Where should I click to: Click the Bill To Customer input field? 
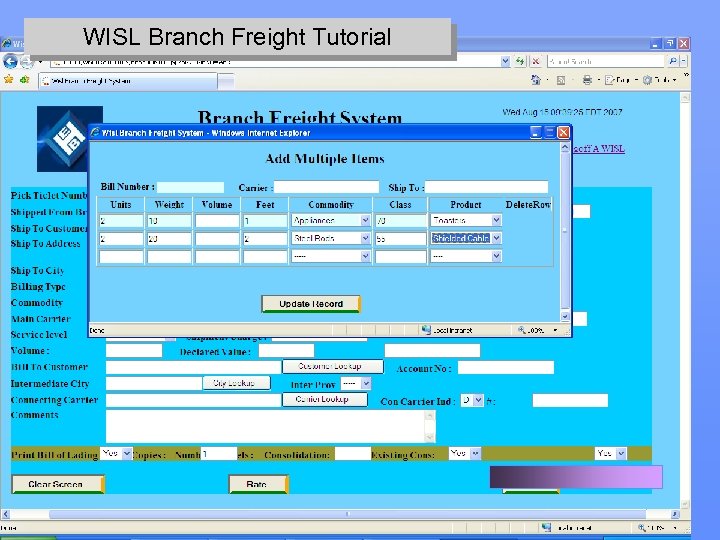(x=193, y=367)
